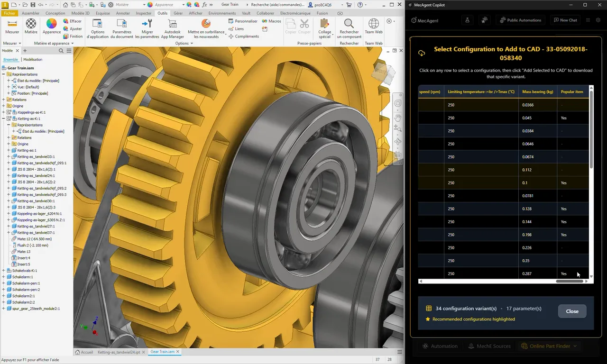Open Autodesk App Manager
Image resolution: width=607 pixels, height=364 pixels.
(x=173, y=28)
